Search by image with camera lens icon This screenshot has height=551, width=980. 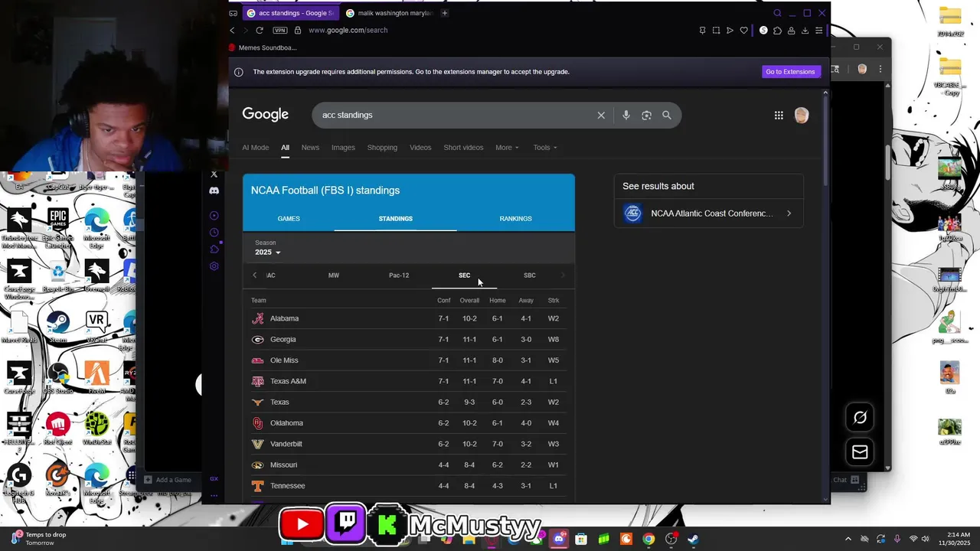[646, 115]
